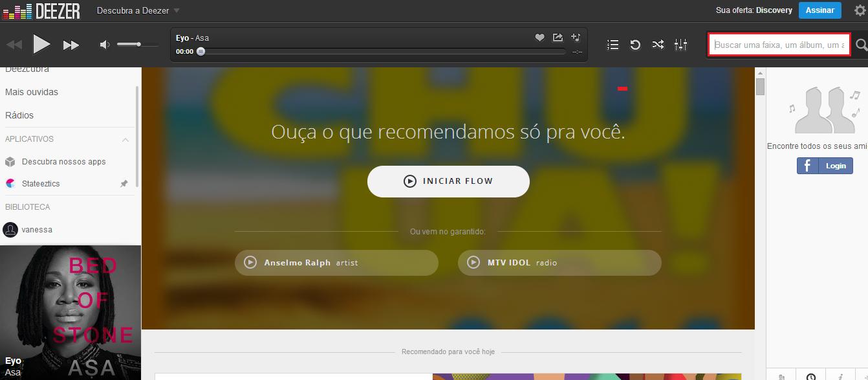
Task: Collapse the APLICATIVOS section
Action: 125,139
